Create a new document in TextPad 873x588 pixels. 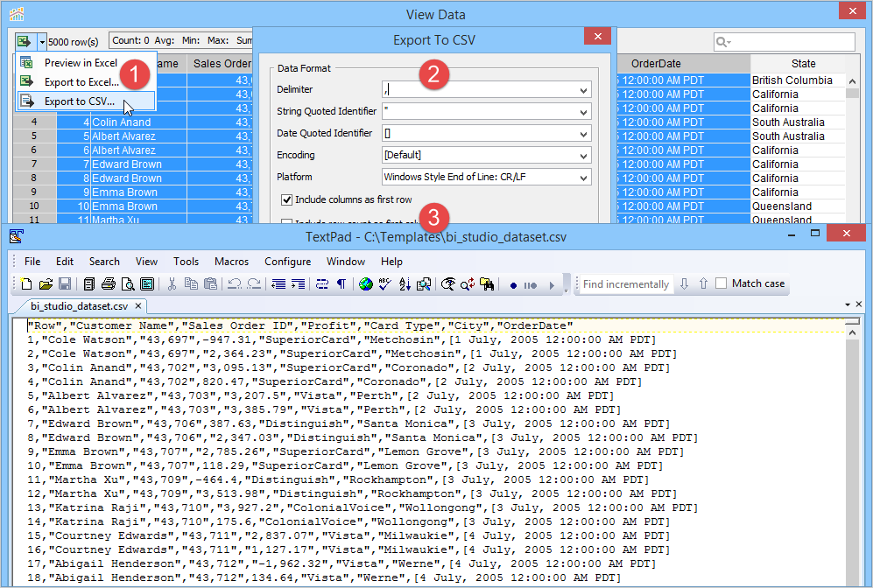coord(25,284)
